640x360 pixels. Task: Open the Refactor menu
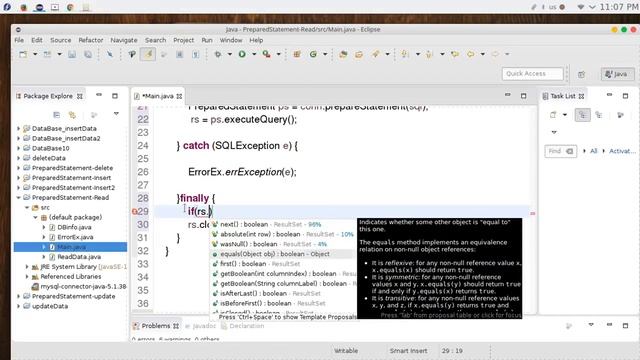click(91, 40)
